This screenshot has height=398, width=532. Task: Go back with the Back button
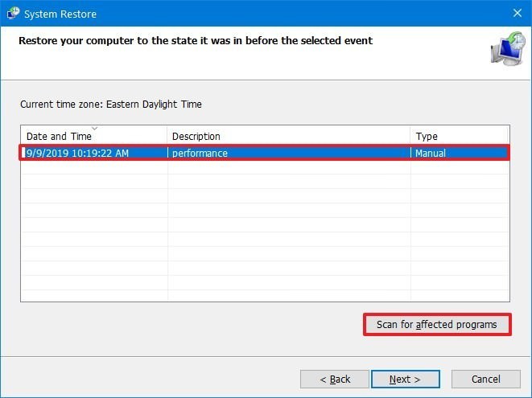point(335,379)
